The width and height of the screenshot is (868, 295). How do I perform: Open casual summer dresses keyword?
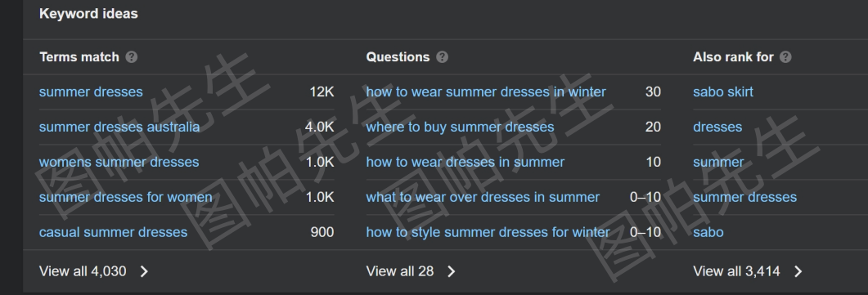coord(113,232)
